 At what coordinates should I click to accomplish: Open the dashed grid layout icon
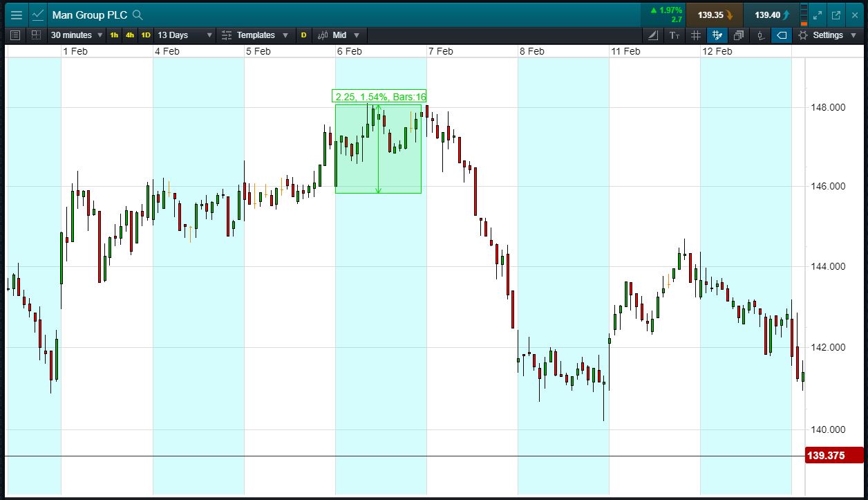pyautogui.click(x=36, y=35)
